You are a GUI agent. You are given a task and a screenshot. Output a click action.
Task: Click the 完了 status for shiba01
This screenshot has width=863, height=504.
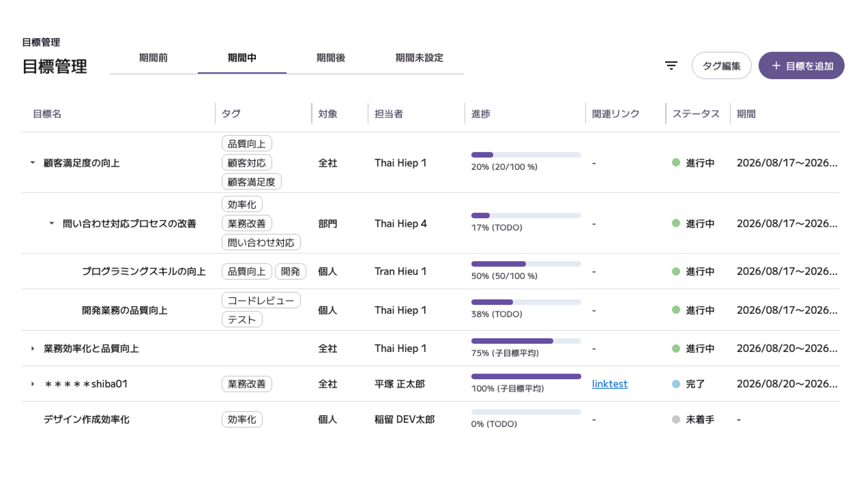[x=688, y=384]
